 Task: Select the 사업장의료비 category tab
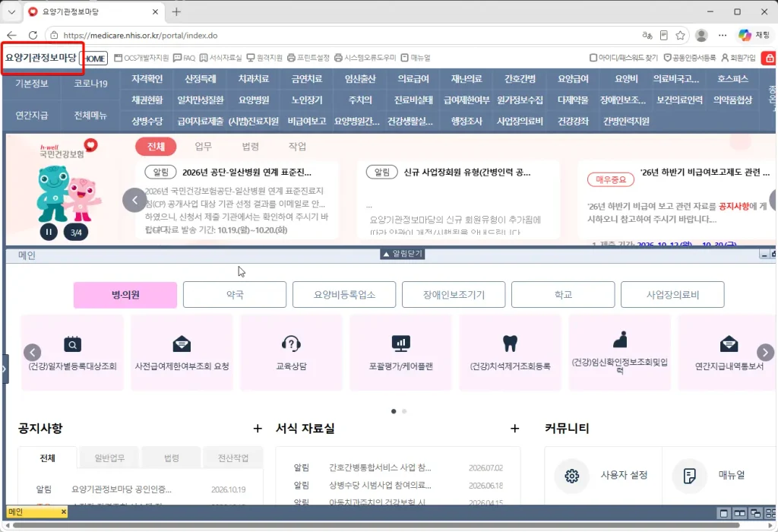(x=672, y=295)
